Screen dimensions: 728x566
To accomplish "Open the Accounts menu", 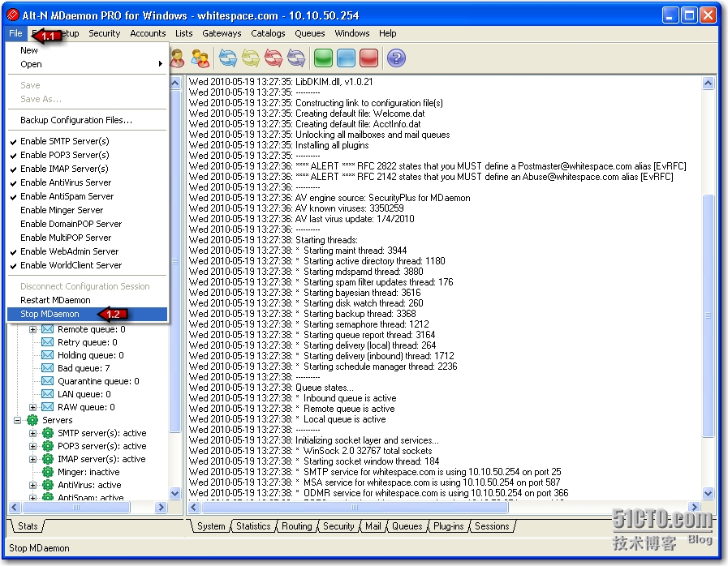I will (148, 33).
